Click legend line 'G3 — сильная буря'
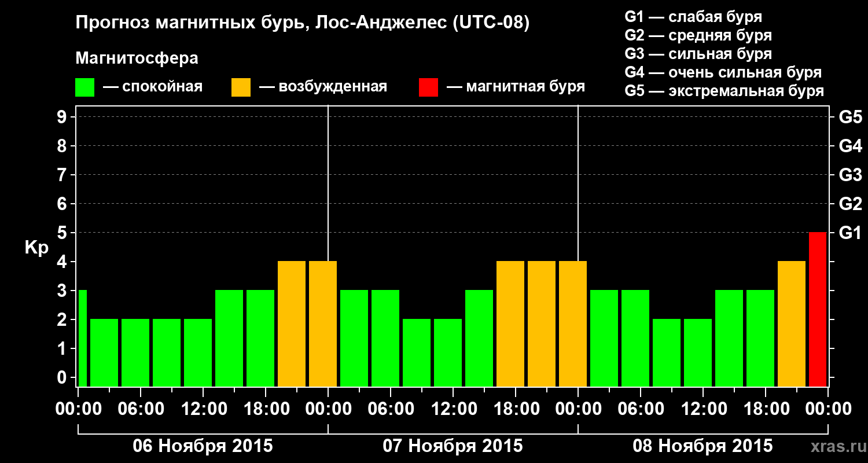Viewport: 868px width, 463px height. tap(698, 54)
